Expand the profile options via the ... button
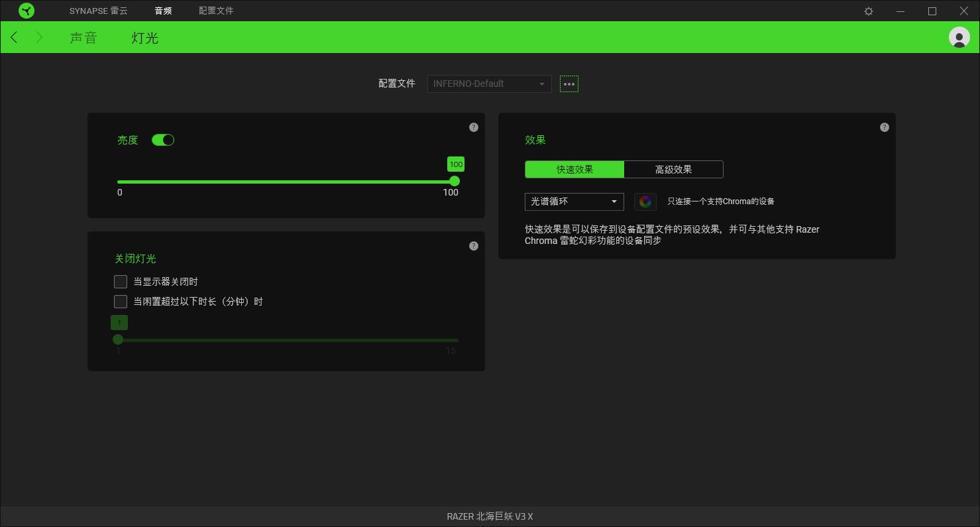Image resolution: width=980 pixels, height=527 pixels. coord(569,84)
